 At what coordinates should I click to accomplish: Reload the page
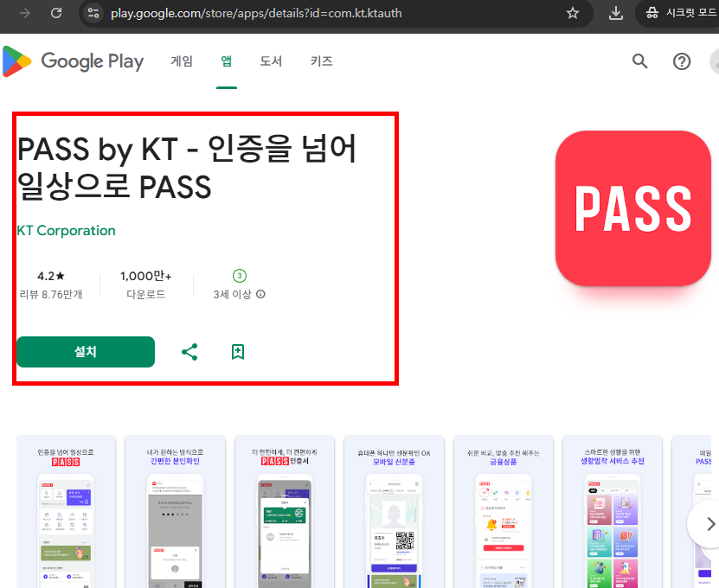pos(55,14)
